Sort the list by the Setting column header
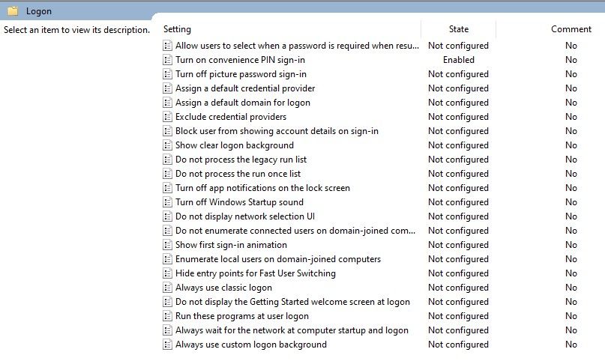The height and width of the screenshot is (364, 605). (177, 29)
